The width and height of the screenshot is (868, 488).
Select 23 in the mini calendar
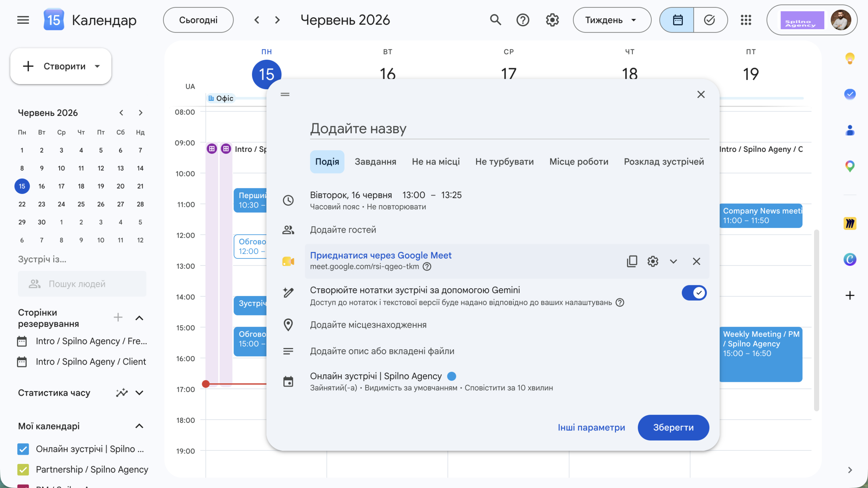(42, 204)
